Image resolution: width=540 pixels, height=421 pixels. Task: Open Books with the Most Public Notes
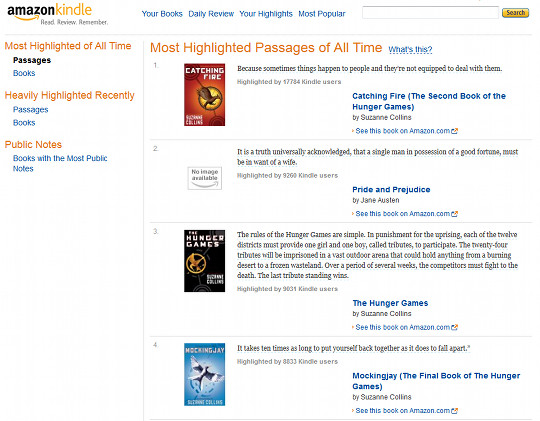(60, 163)
